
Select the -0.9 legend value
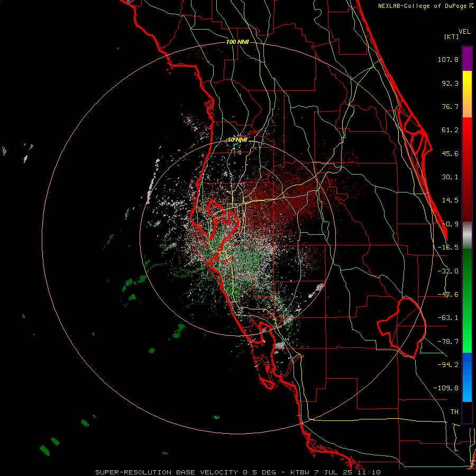point(450,224)
